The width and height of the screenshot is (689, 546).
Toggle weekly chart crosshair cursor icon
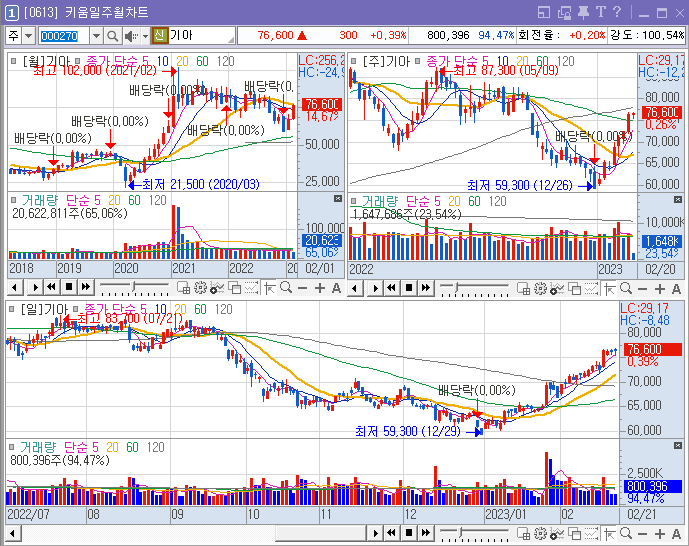[x=610, y=289]
